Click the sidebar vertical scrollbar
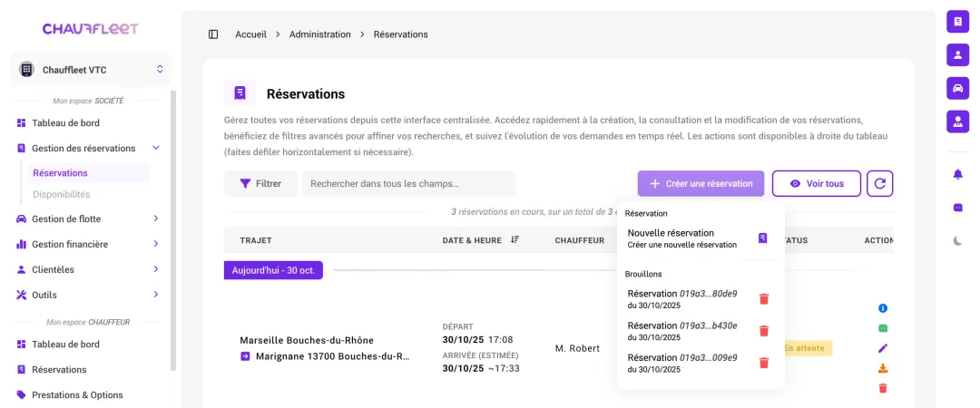The image size is (980, 408). pos(173,231)
